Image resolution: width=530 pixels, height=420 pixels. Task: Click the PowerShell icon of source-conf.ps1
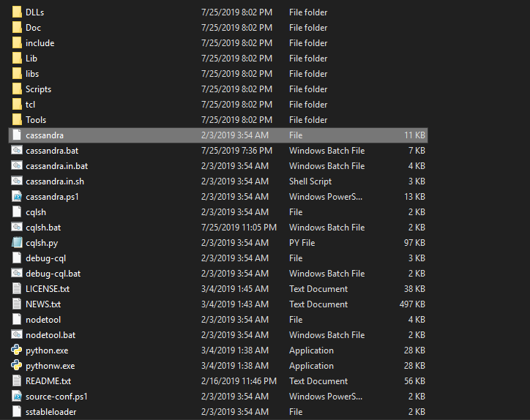(17, 396)
